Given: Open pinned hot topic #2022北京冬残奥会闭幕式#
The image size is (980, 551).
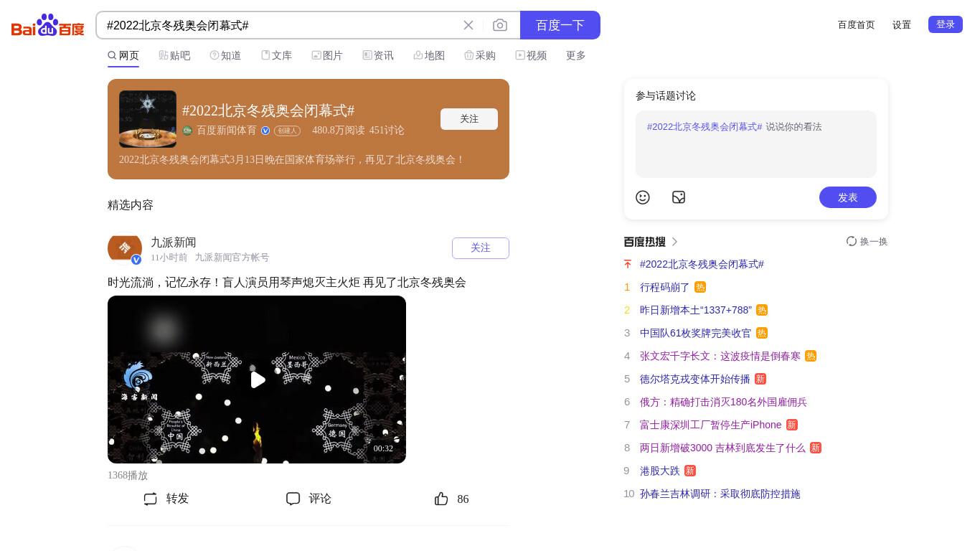Looking at the screenshot, I should click(702, 264).
